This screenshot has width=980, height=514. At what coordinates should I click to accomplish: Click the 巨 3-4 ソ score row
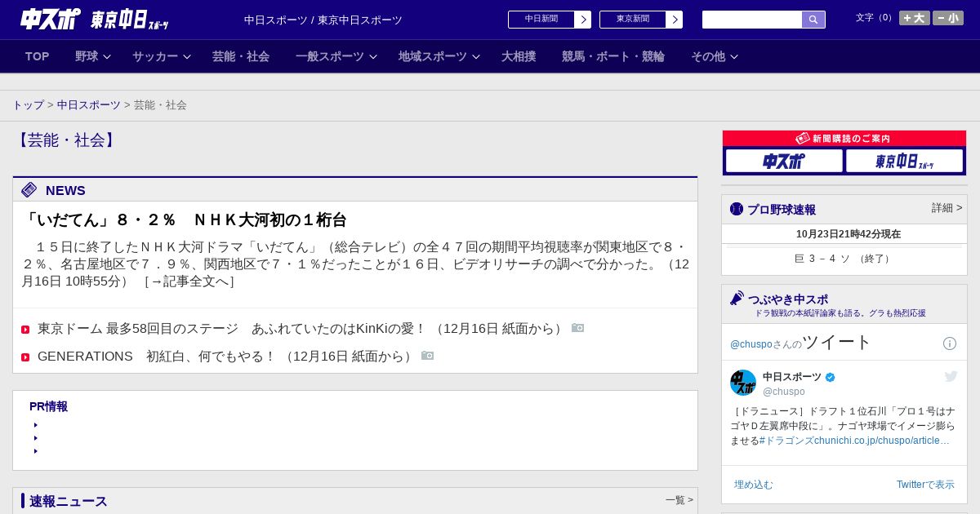click(x=844, y=259)
